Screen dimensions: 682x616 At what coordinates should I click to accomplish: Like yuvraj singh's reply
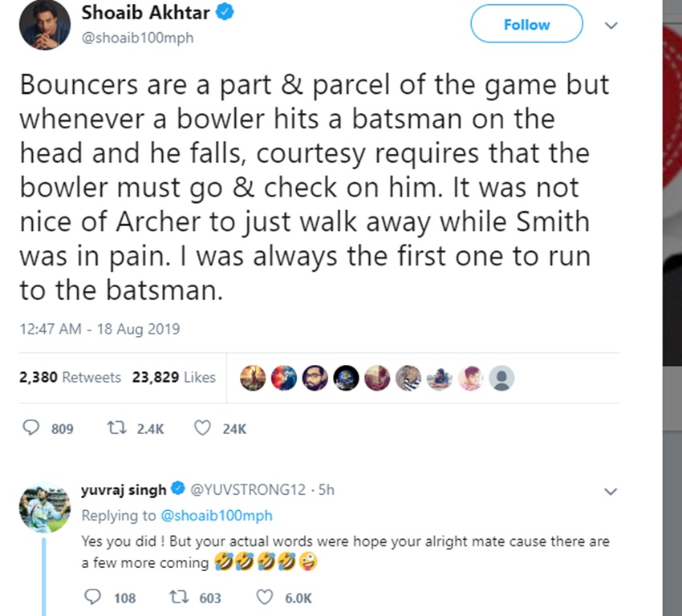click(264, 598)
